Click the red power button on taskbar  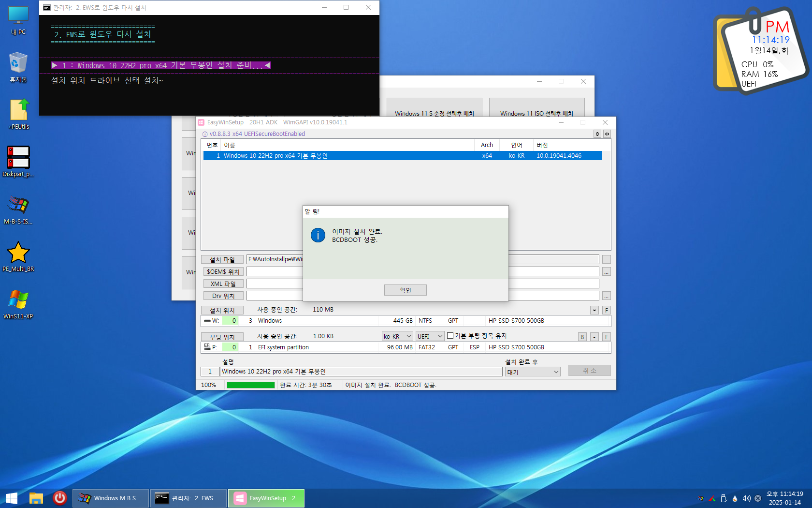pyautogui.click(x=60, y=498)
